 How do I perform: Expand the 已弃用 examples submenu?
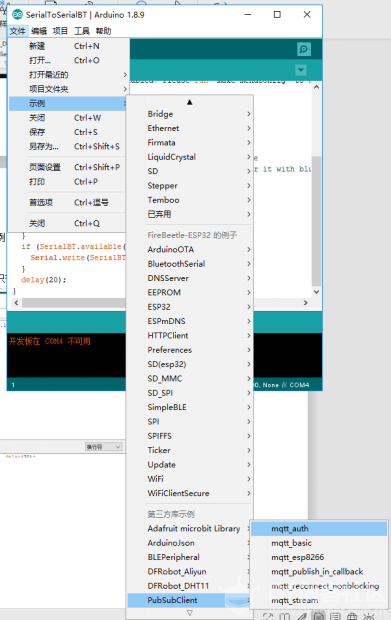(x=190, y=214)
